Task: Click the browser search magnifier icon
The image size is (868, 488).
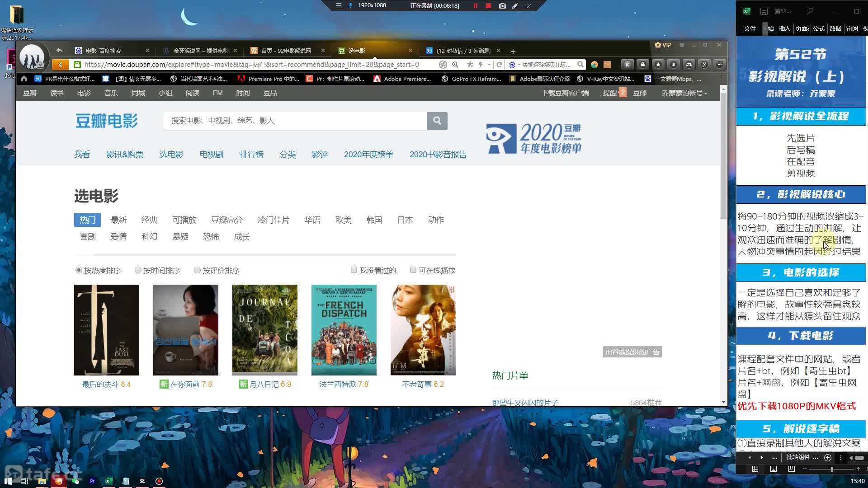Action: coord(580,65)
